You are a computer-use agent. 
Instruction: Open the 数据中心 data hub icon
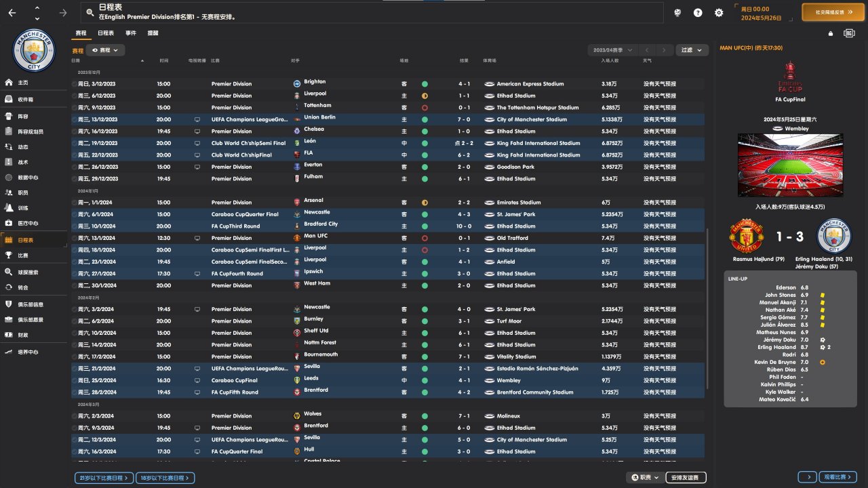point(9,178)
